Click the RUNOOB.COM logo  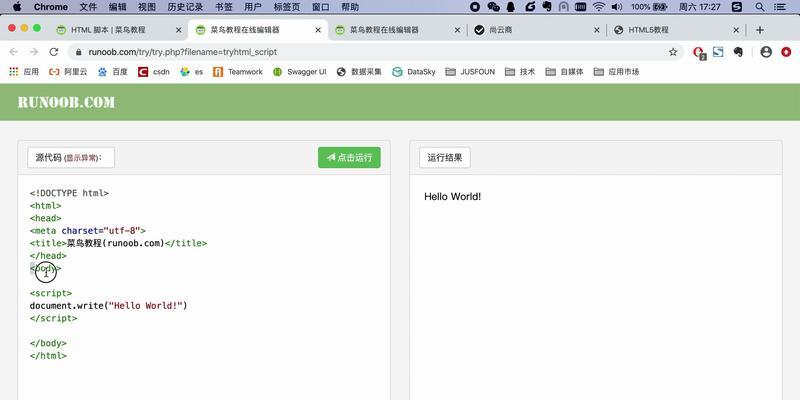[66, 103]
